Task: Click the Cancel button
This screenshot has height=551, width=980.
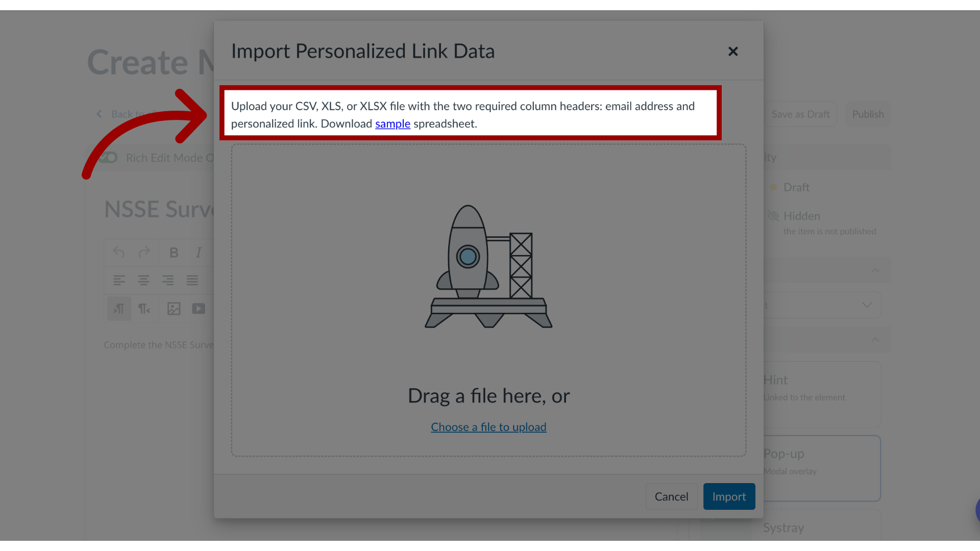Action: [x=671, y=496]
